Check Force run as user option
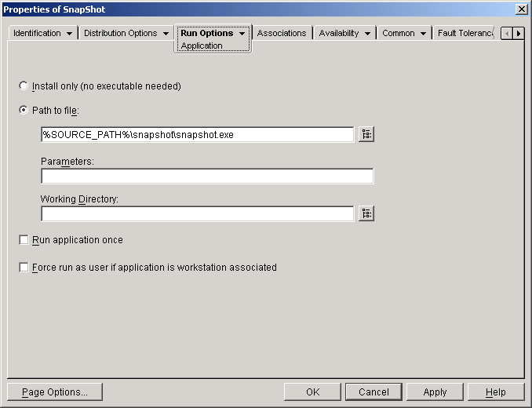The image size is (532, 408). (24, 268)
